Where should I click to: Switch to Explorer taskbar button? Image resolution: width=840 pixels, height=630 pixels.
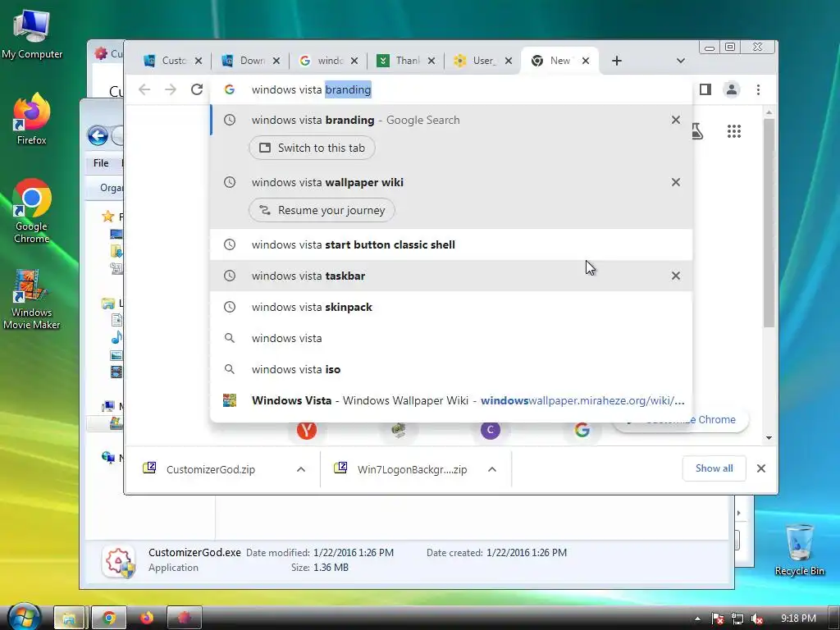pos(69,619)
